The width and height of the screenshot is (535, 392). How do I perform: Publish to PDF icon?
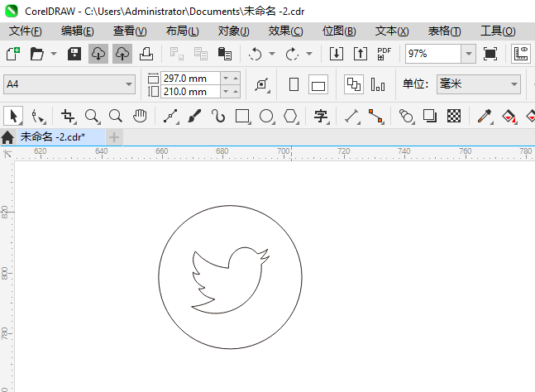[385, 54]
